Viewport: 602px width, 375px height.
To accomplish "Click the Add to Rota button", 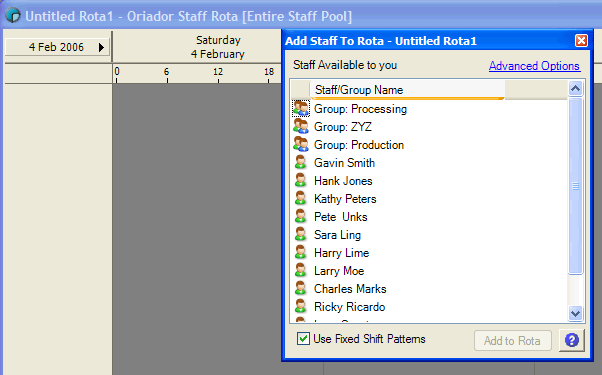I will click(513, 340).
